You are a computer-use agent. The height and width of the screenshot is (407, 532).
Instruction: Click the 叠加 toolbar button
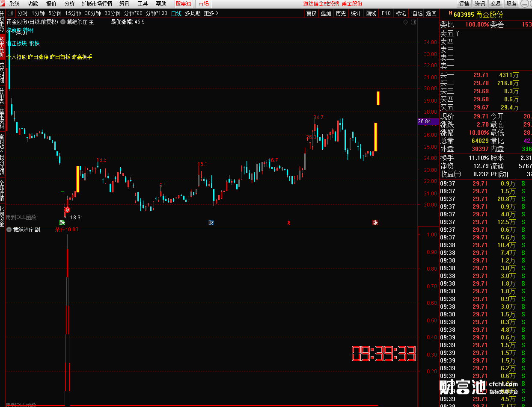coord(326,13)
